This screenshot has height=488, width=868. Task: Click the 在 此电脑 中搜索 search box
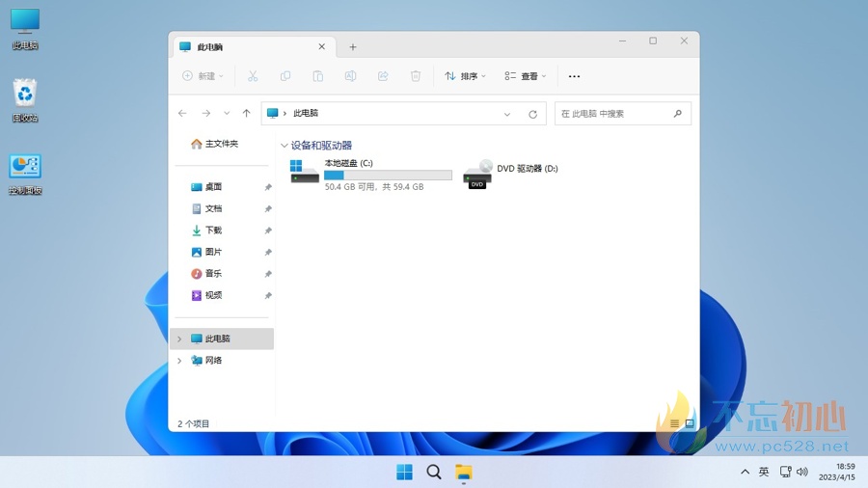[615, 114]
